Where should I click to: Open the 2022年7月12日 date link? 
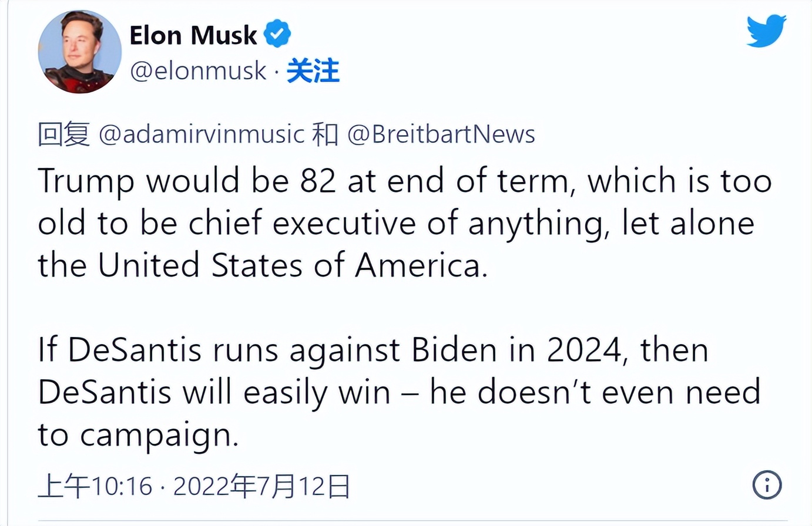261,486
